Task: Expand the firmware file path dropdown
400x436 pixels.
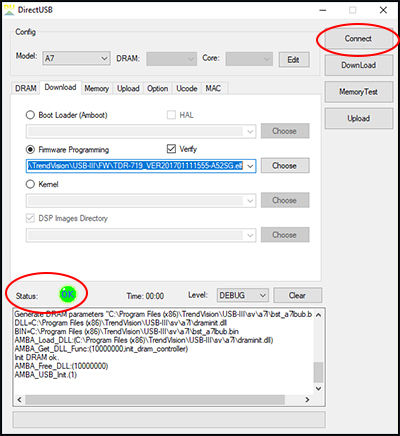Action: pyautogui.click(x=250, y=166)
